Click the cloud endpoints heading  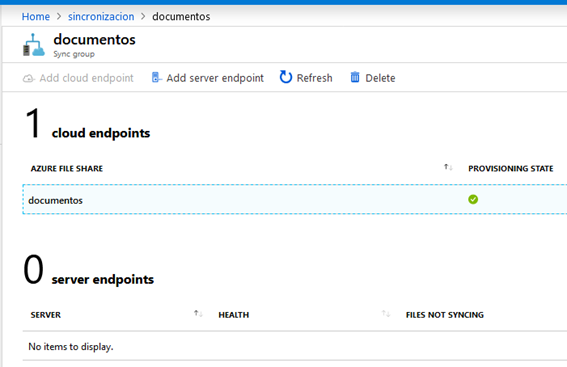tap(101, 133)
